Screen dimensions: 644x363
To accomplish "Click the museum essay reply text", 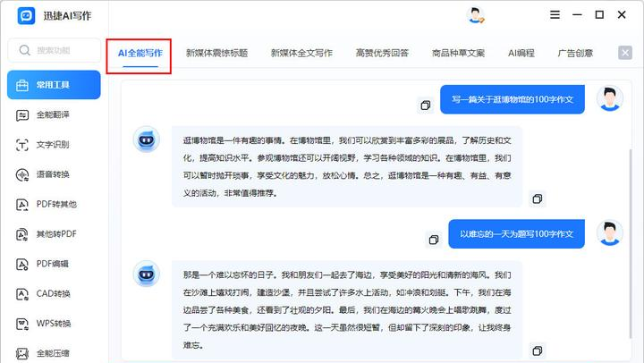I will click(x=347, y=166).
